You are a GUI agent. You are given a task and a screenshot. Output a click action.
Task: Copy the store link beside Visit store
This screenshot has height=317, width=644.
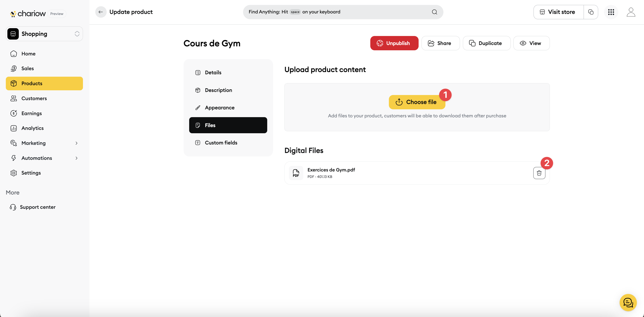591,12
